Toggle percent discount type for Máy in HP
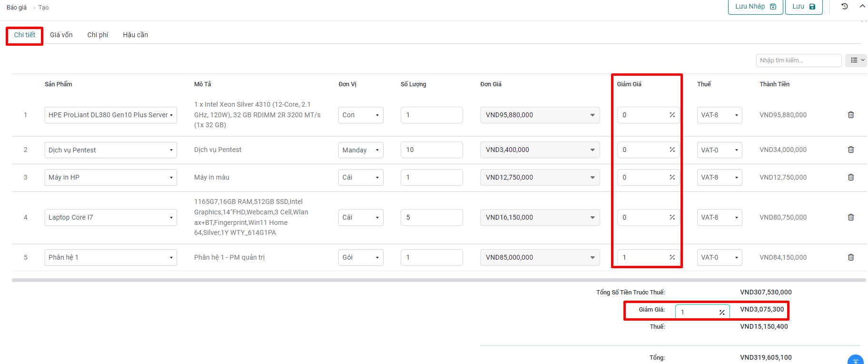Viewport: 868px width, 364px height. pos(672,177)
